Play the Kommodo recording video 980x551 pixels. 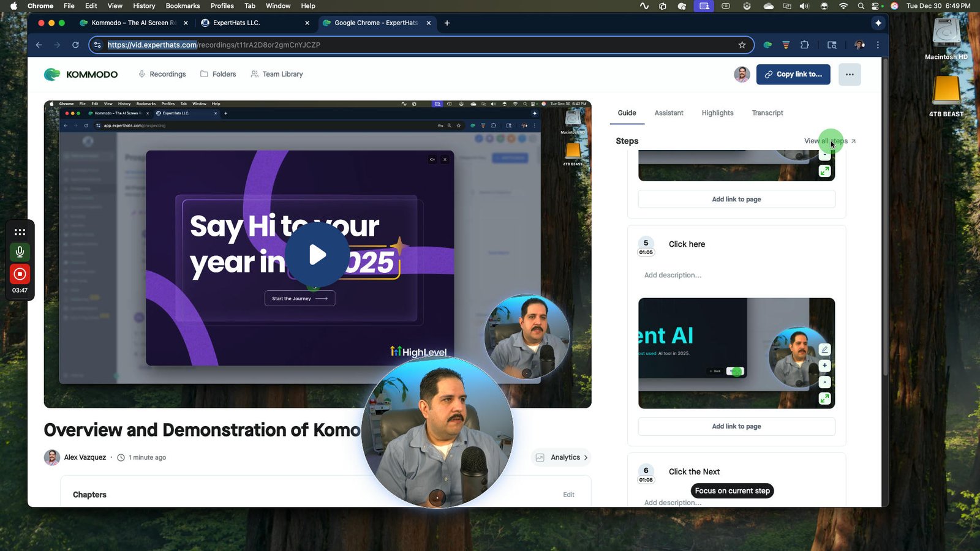pos(317,254)
